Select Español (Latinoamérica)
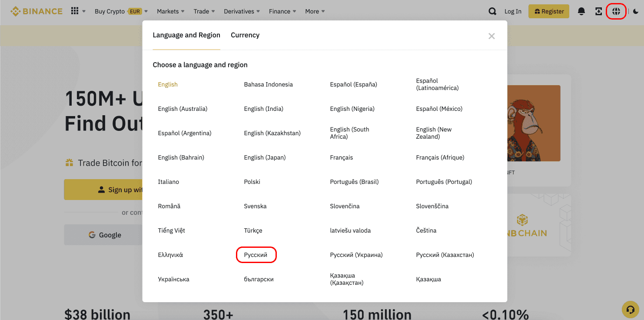Viewport: 644px width, 320px height. point(437,84)
